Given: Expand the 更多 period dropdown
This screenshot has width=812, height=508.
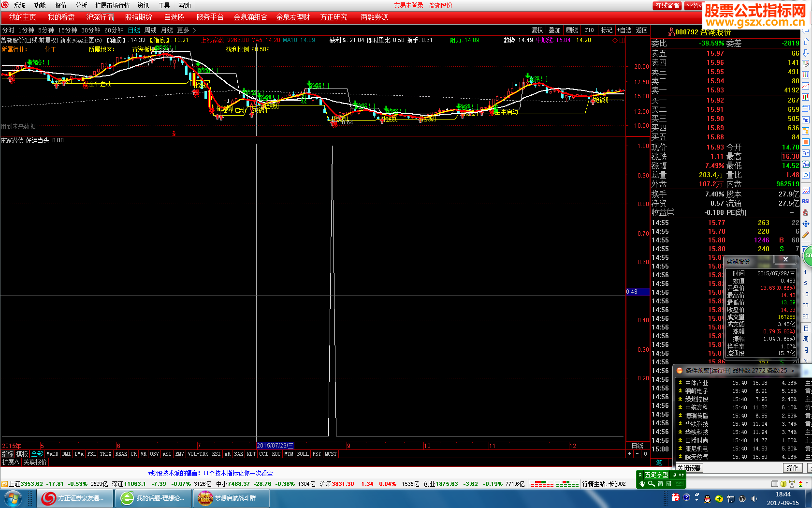Looking at the screenshot, I should 187,30.
